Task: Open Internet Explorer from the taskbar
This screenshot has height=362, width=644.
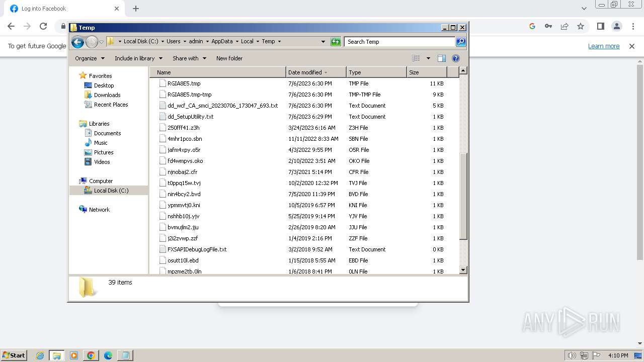Action: [40, 355]
